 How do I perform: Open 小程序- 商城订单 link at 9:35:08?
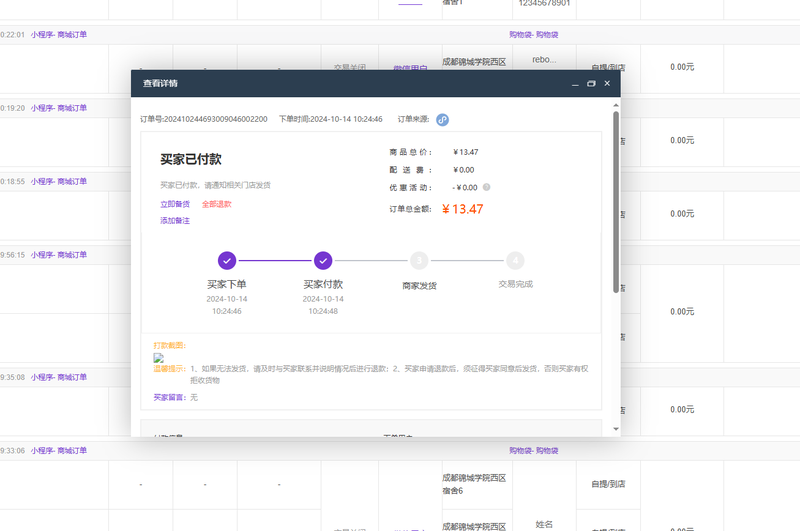pos(59,377)
